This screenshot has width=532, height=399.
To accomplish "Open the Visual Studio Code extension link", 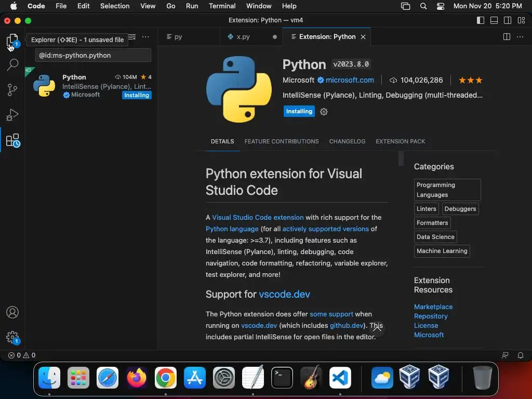I will 258,218.
